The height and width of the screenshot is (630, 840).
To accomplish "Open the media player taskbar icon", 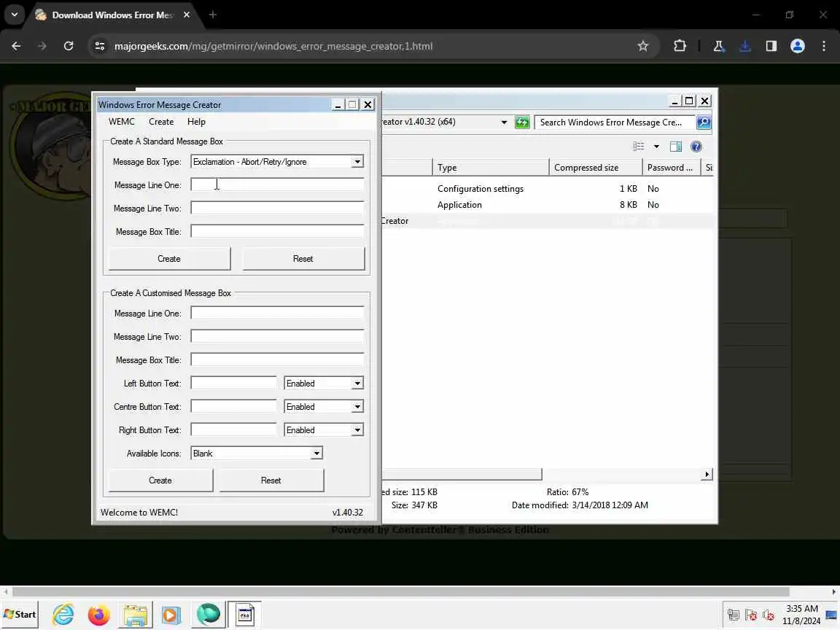I will pyautogui.click(x=171, y=615).
